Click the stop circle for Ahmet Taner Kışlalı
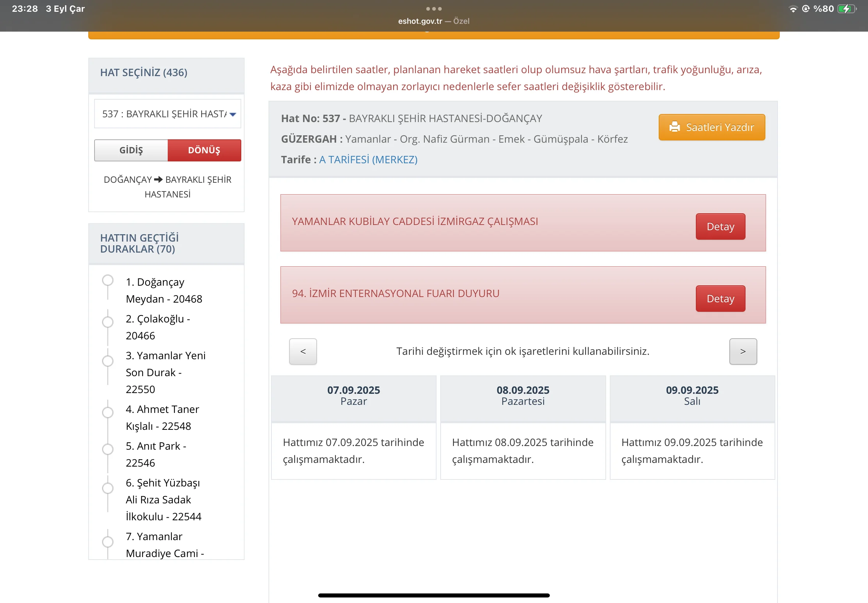The height and width of the screenshot is (603, 868). 108,412
